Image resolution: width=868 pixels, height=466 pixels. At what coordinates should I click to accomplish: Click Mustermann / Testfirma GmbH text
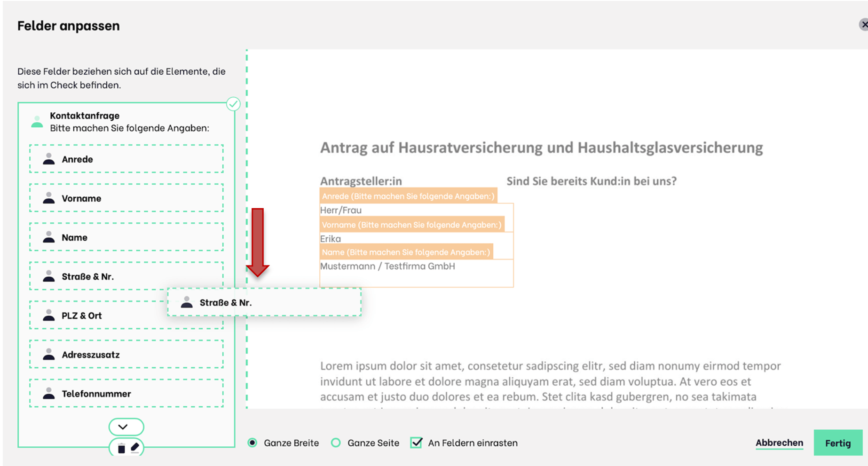pyautogui.click(x=387, y=266)
